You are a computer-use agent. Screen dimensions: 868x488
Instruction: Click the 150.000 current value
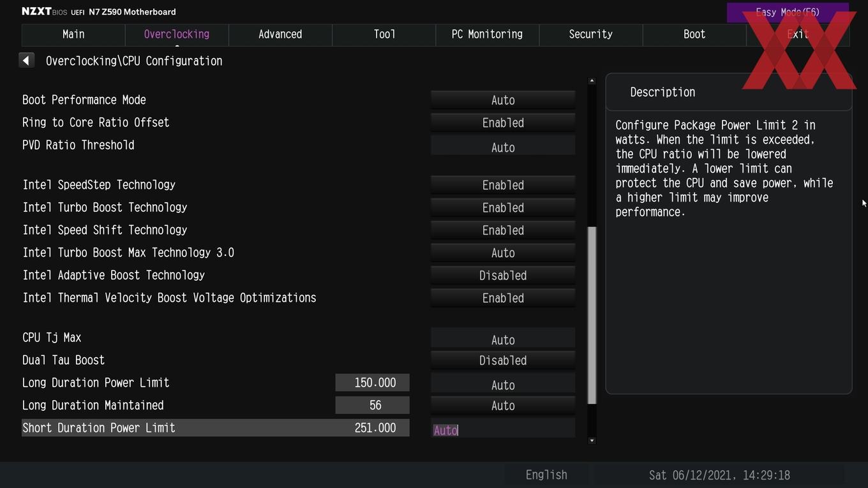coord(373,383)
